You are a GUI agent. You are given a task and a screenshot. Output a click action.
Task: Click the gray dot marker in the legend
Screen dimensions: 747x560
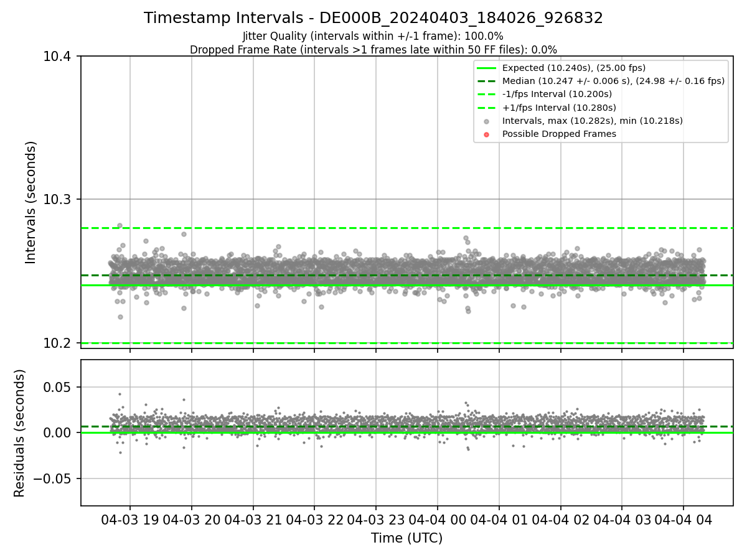[487, 121]
